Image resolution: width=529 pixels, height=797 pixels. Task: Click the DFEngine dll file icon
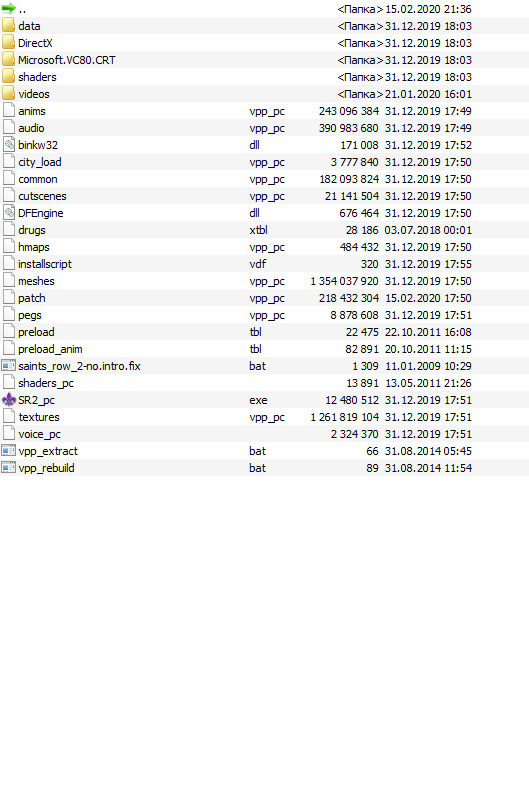(9, 213)
